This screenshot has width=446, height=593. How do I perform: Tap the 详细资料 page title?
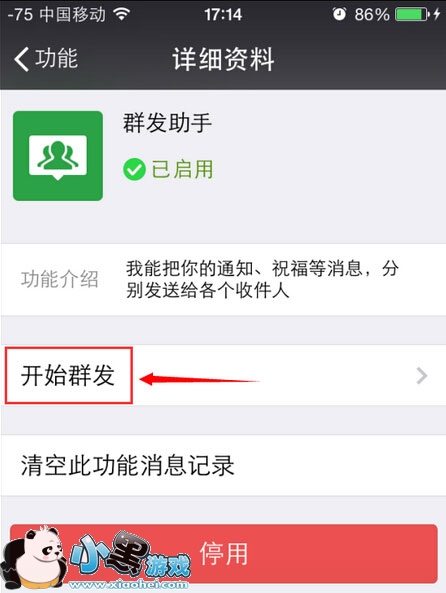coord(223,59)
